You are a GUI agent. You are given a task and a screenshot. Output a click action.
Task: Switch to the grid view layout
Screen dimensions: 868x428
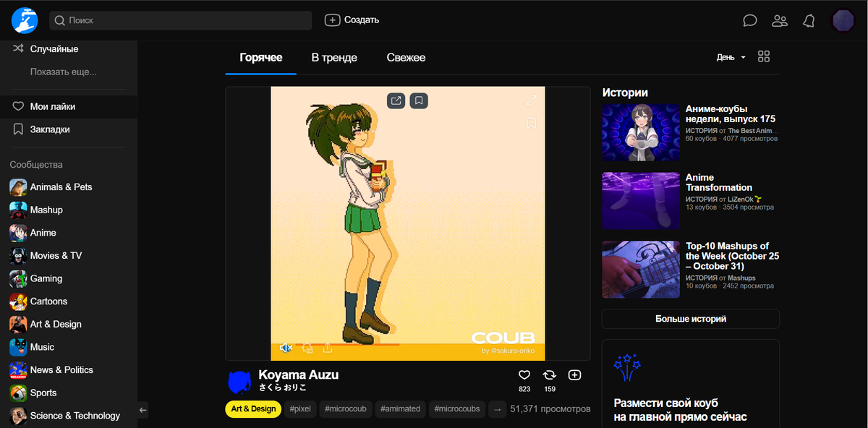tap(763, 57)
